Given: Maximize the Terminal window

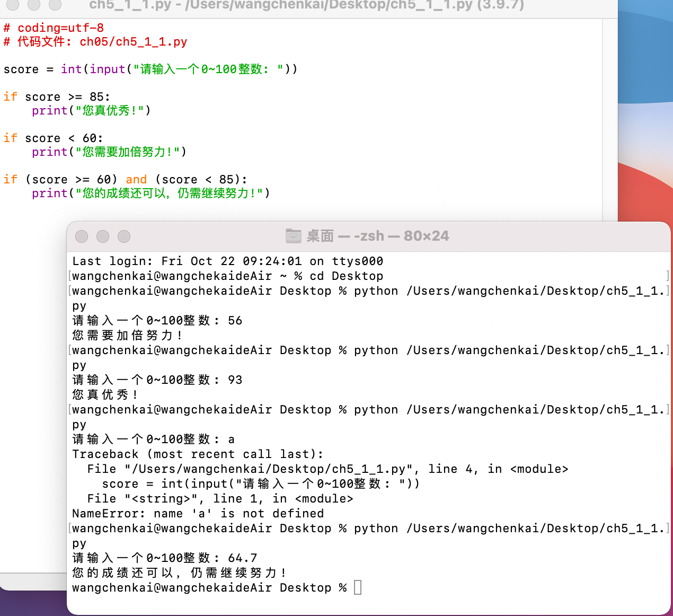Looking at the screenshot, I should (124, 236).
